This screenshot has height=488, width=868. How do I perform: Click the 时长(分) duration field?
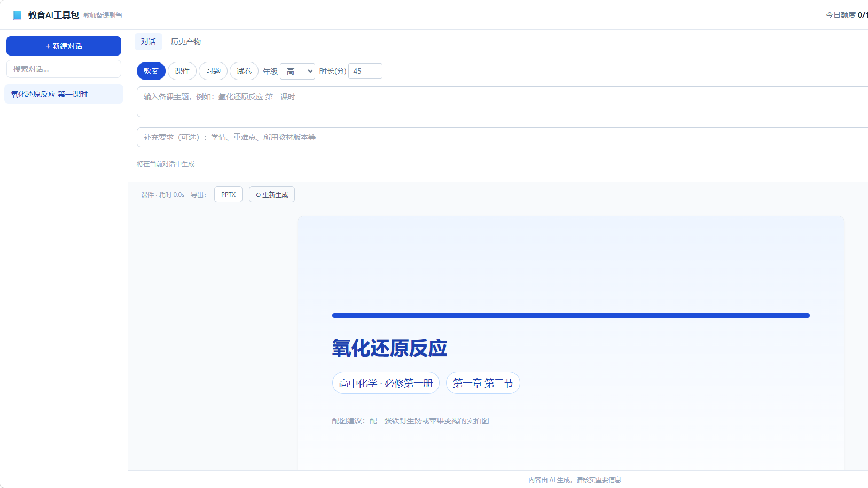click(x=365, y=71)
